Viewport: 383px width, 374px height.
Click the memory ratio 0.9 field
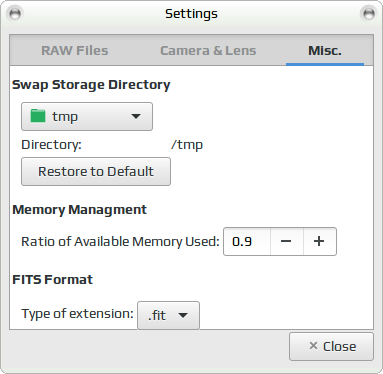[247, 241]
